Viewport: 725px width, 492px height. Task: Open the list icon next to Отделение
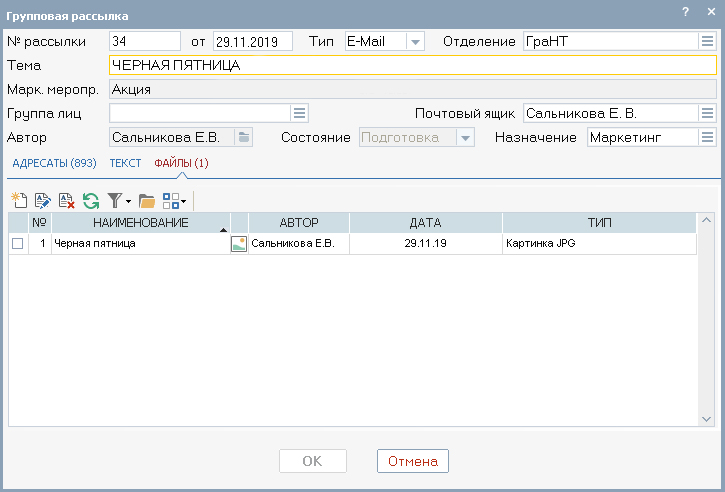tap(707, 41)
